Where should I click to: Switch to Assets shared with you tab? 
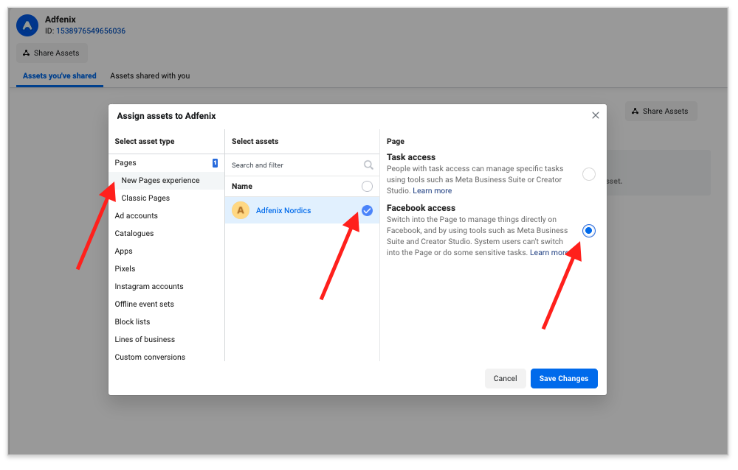[150, 76]
